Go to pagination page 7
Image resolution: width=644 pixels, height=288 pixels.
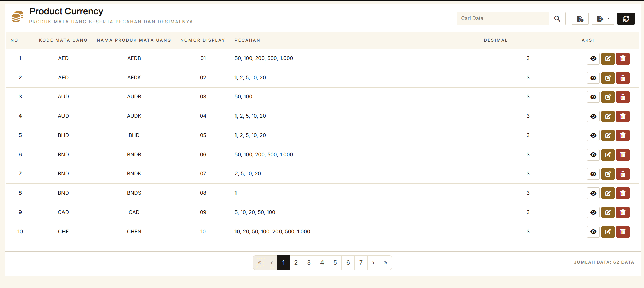(x=361, y=263)
